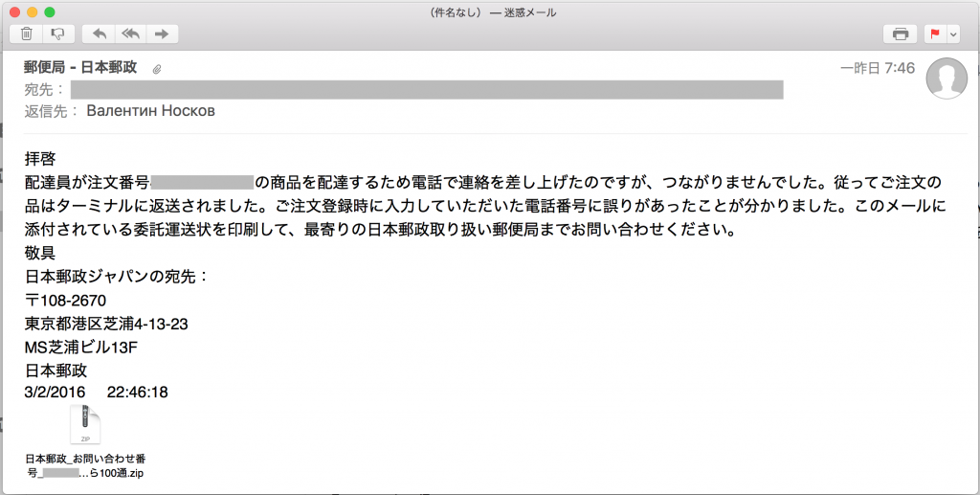Delete the message with the trash icon

pos(26,34)
